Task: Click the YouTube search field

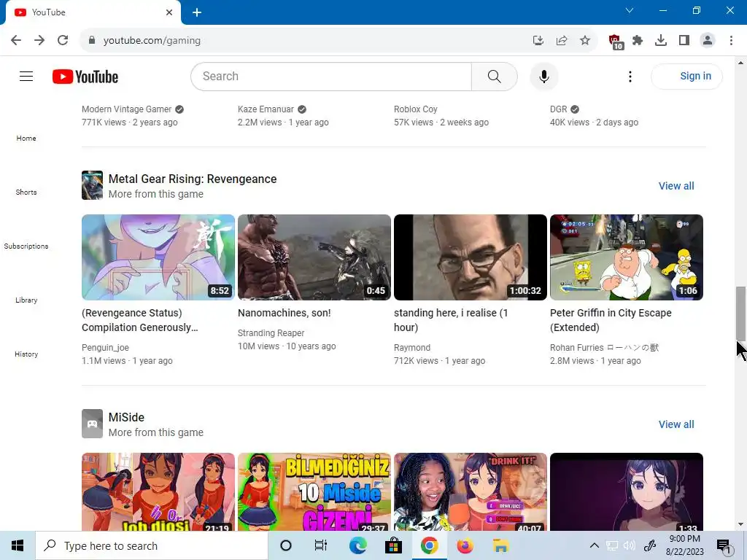Action: click(x=331, y=76)
